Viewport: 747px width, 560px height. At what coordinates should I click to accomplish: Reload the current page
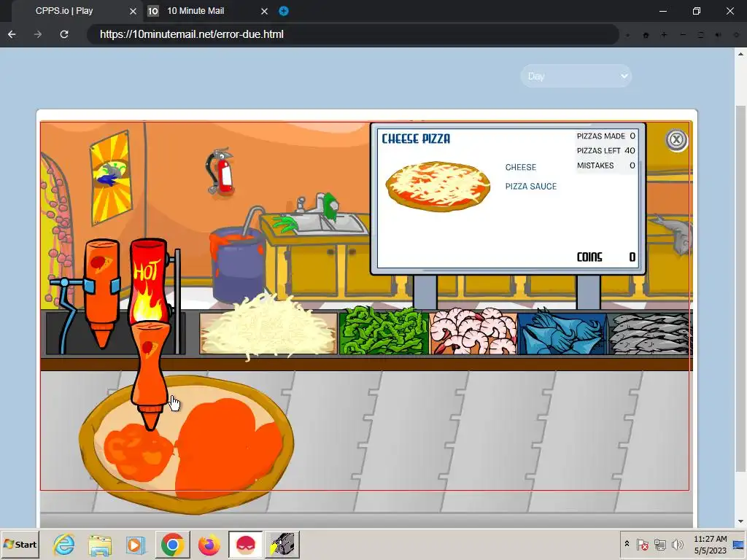click(x=64, y=34)
